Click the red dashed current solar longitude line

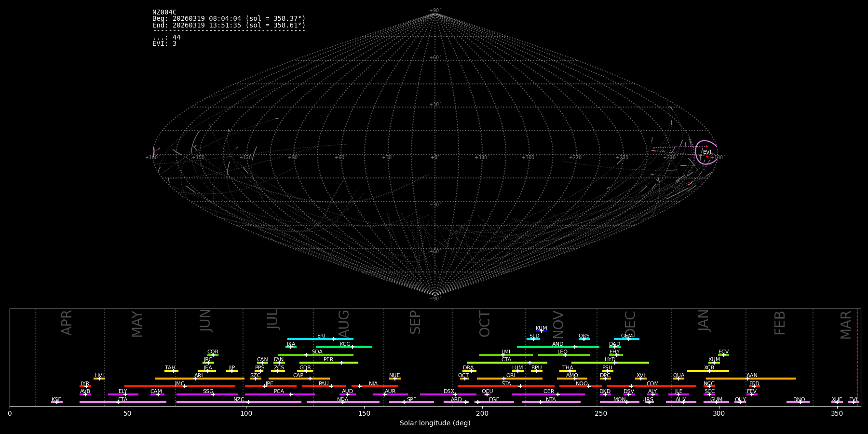857,357
